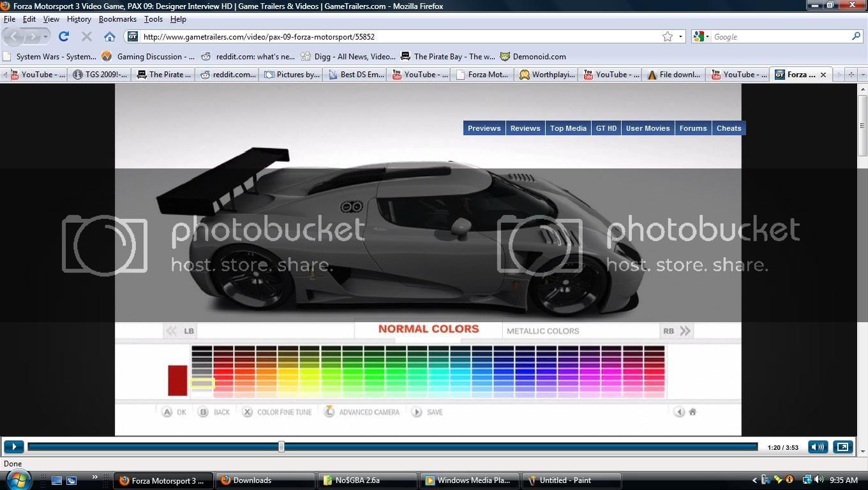Image resolution: width=868 pixels, height=490 pixels.
Task: Click the large red current-color swatch
Action: 177,380
